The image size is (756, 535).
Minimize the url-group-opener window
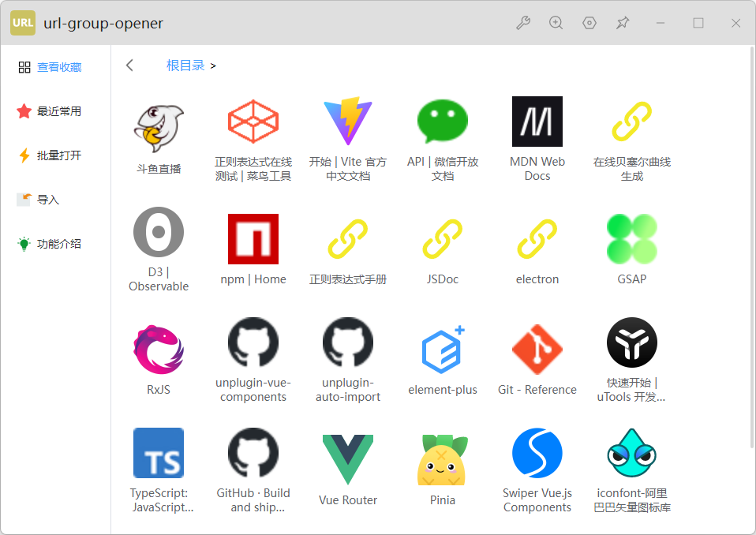click(661, 23)
